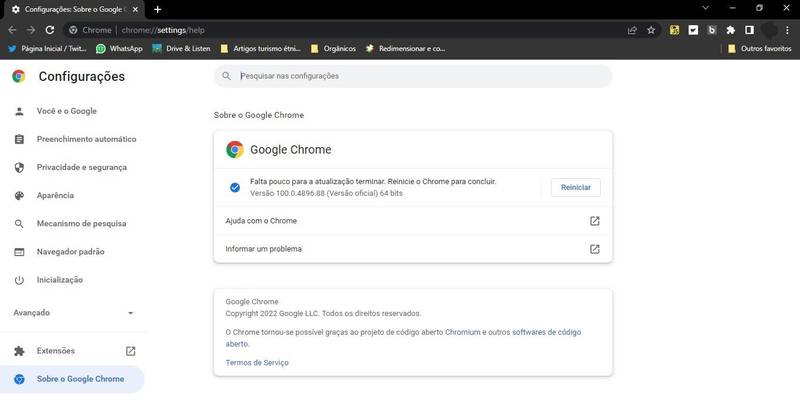Click the profile avatar in toolbar
The image size is (800, 418).
click(769, 30)
